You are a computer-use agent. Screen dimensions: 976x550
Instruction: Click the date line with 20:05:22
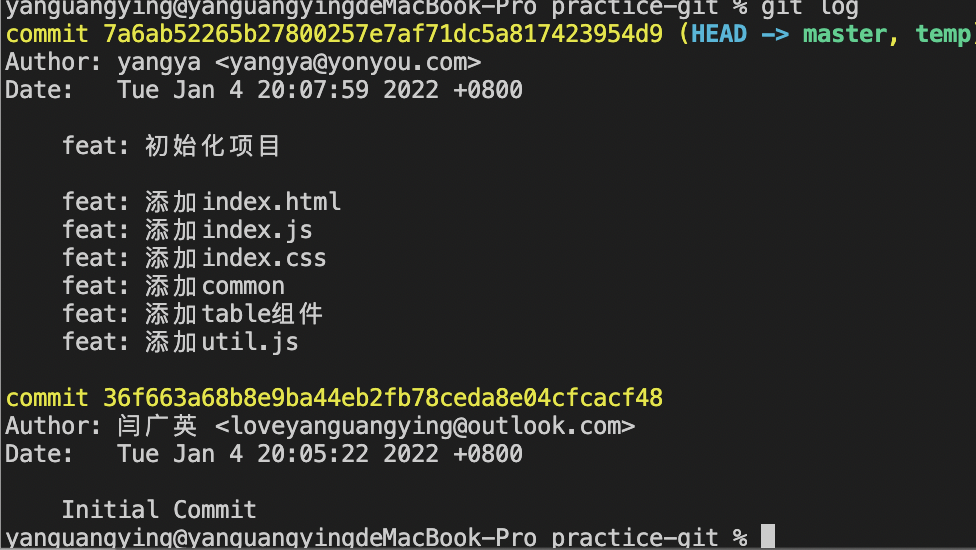264,454
